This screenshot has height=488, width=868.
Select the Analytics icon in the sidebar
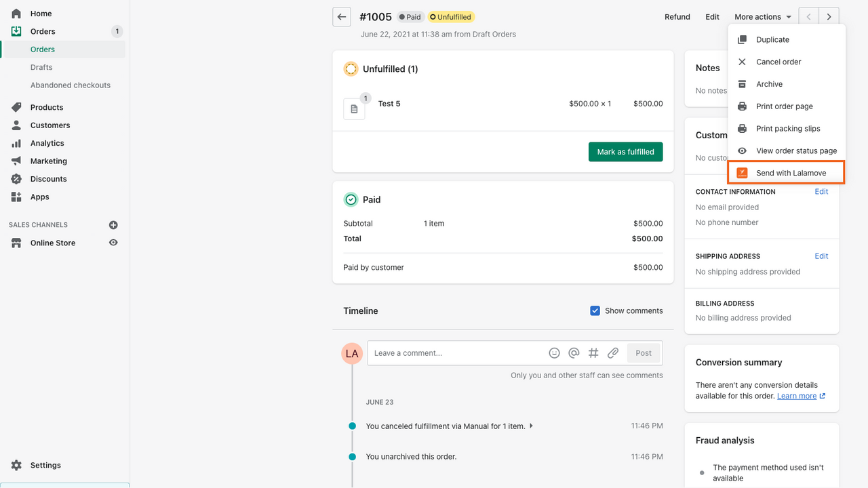click(x=16, y=143)
